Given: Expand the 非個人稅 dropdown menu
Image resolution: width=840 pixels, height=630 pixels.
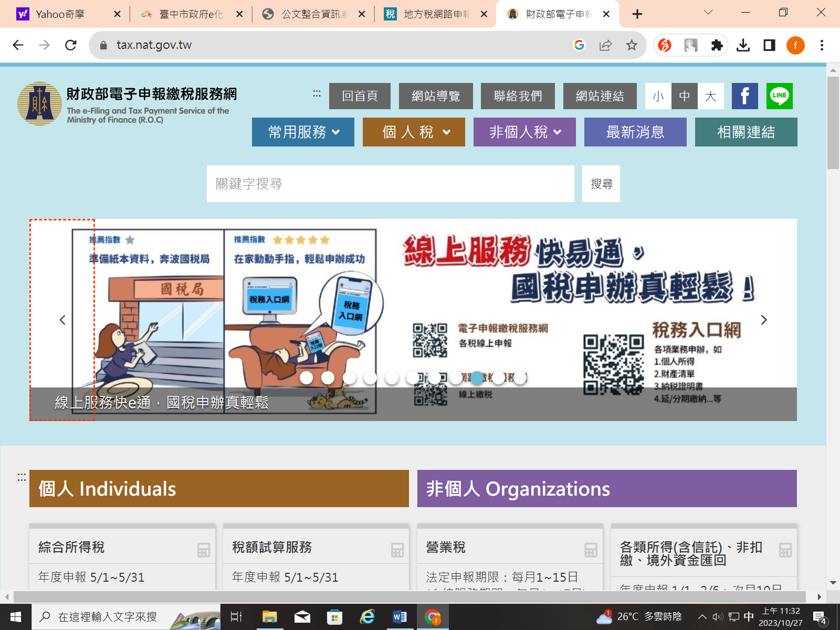Looking at the screenshot, I should tap(524, 132).
